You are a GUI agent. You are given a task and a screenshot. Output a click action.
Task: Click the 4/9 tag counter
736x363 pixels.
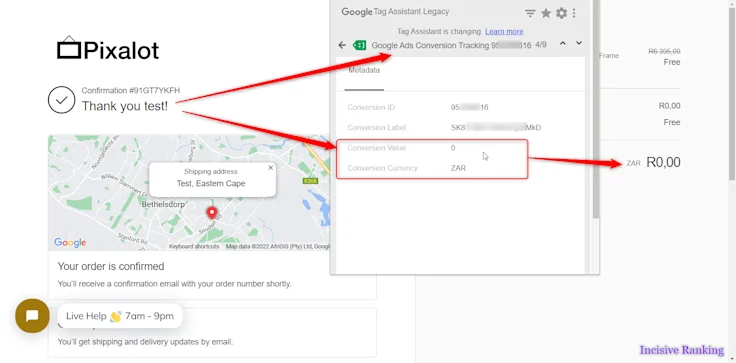tap(541, 45)
